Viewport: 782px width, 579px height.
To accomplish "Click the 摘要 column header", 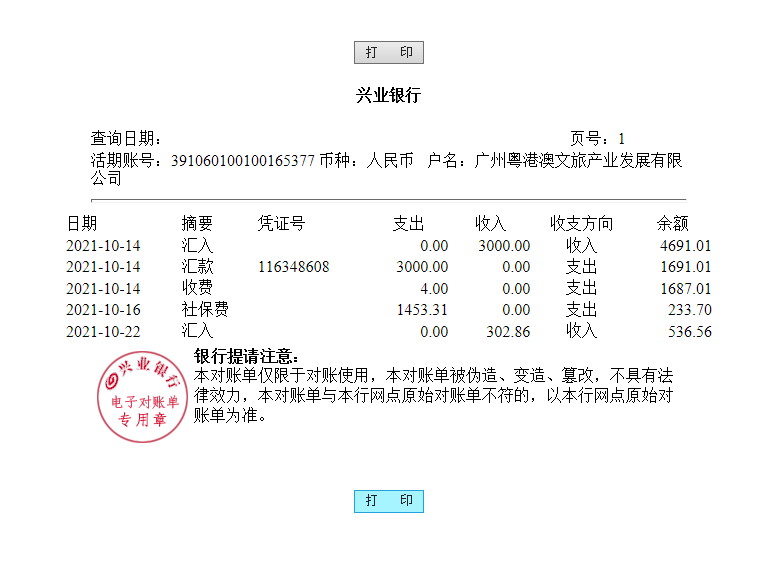I will [x=197, y=223].
